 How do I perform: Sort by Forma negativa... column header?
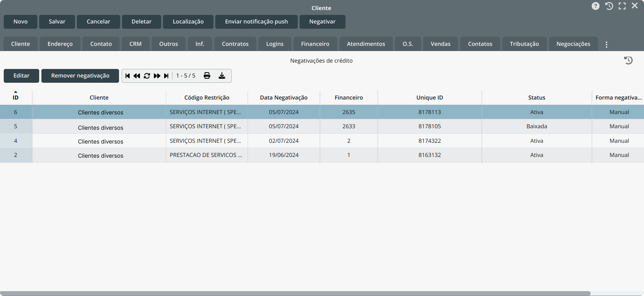[x=619, y=98]
